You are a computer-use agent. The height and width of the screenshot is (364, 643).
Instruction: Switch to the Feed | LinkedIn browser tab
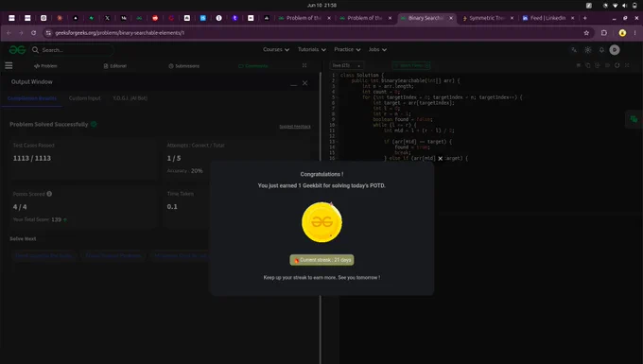(x=547, y=18)
